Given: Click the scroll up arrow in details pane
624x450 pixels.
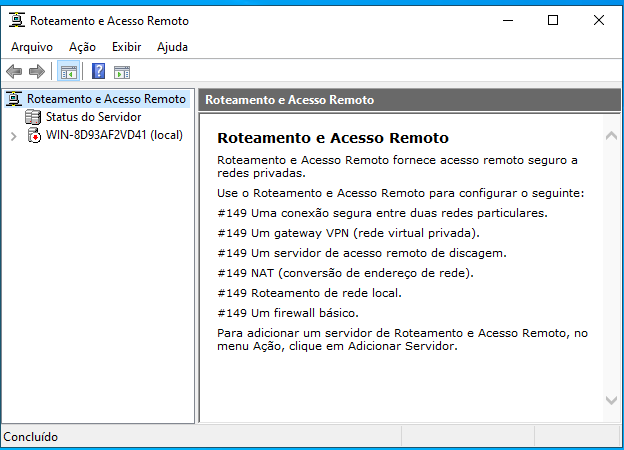Looking at the screenshot, I should [x=611, y=136].
